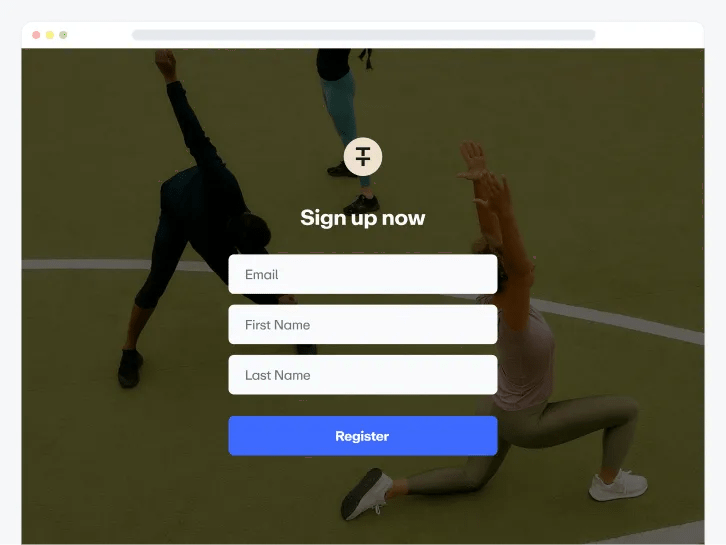Click the green window dot
The image size is (726, 545).
coord(63,35)
